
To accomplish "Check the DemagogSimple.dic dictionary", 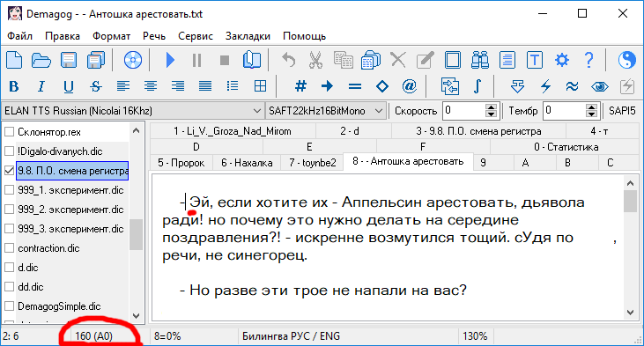I will (9, 306).
